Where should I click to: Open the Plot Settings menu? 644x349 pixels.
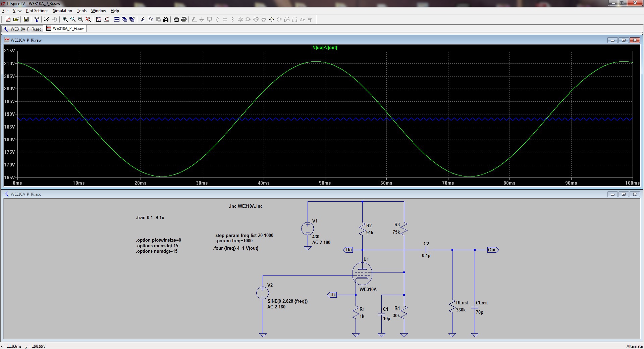(37, 11)
